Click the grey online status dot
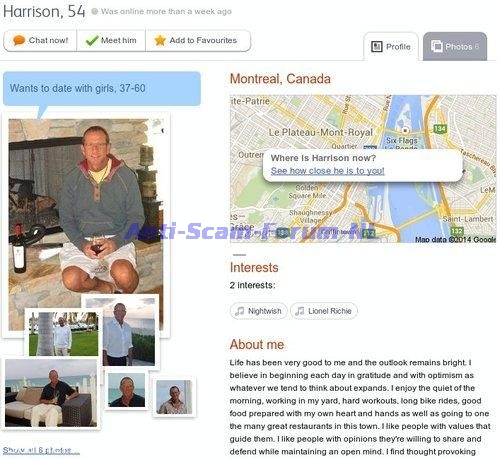This screenshot has height=460, width=500. tap(95, 12)
